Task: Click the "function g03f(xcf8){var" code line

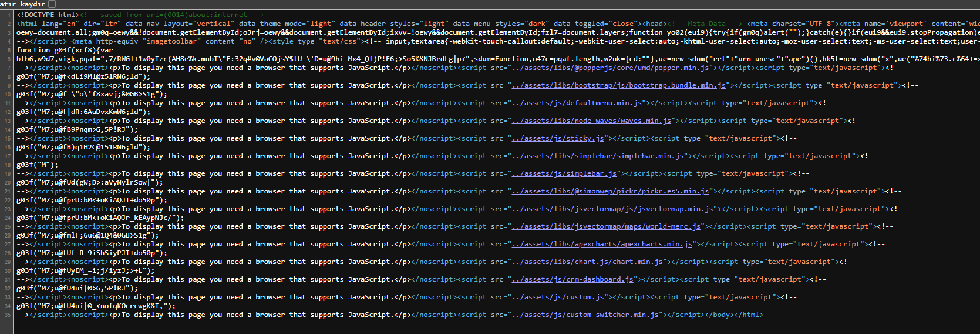Action: (65, 50)
